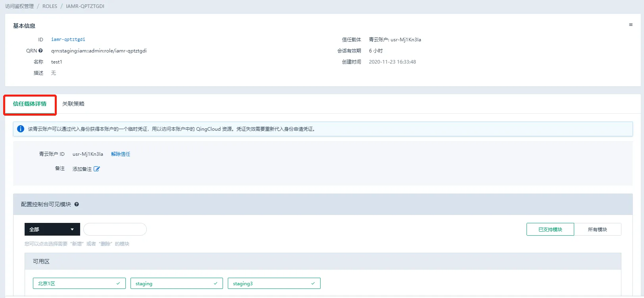Switch to the 信任载体详情 tab
Screen dimensions: 644x298
click(x=30, y=104)
